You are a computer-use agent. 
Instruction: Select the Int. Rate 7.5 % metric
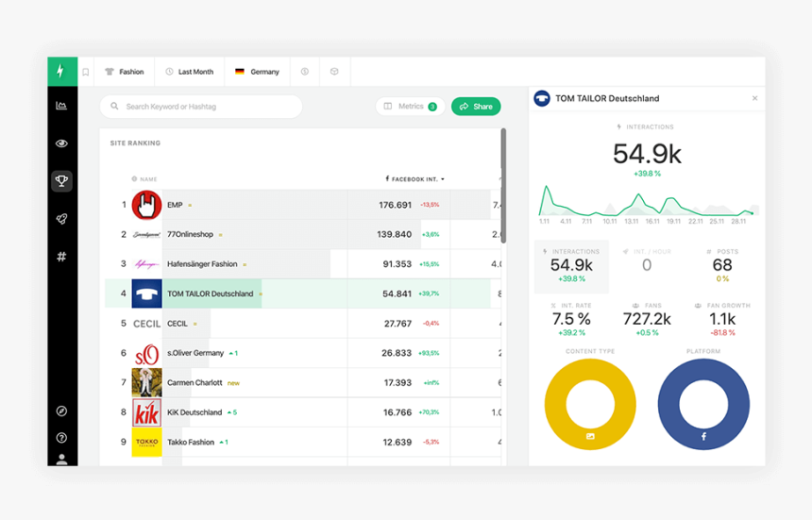[571, 320]
